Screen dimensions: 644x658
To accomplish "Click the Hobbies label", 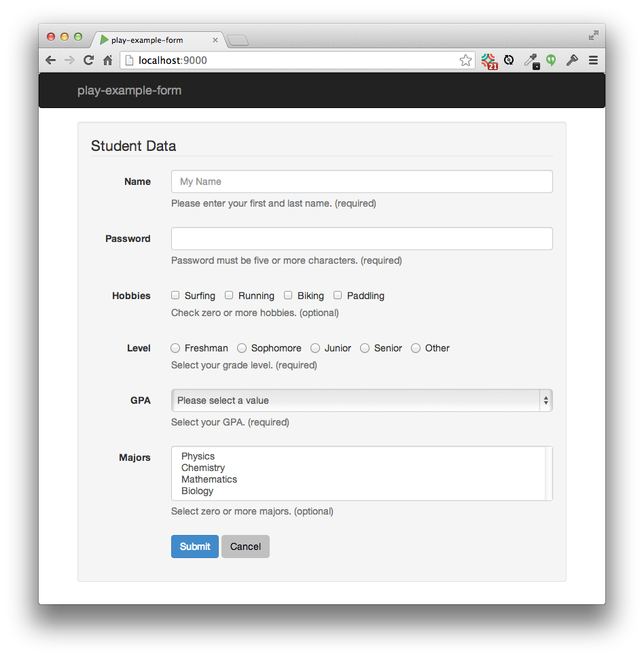I will click(x=131, y=296).
